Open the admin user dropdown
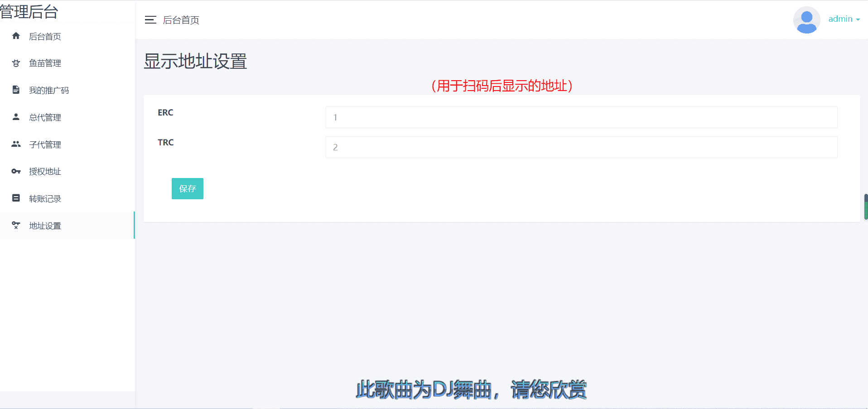Viewport: 868px width, 409px height. 844,19
